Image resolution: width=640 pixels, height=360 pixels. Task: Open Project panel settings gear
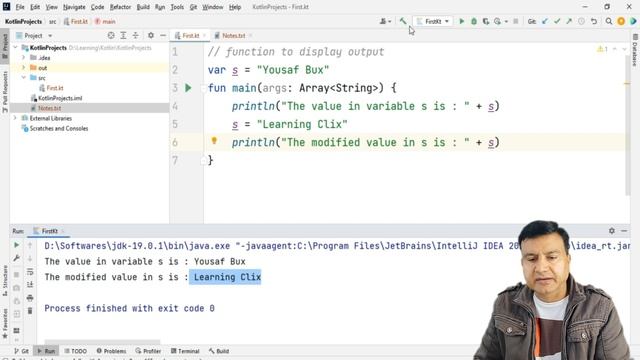[151, 36]
